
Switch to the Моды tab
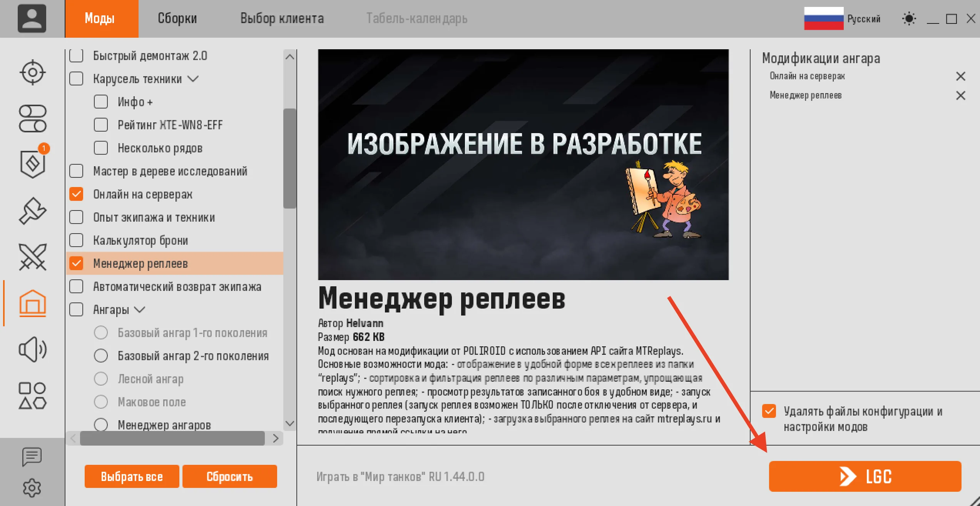pos(102,18)
